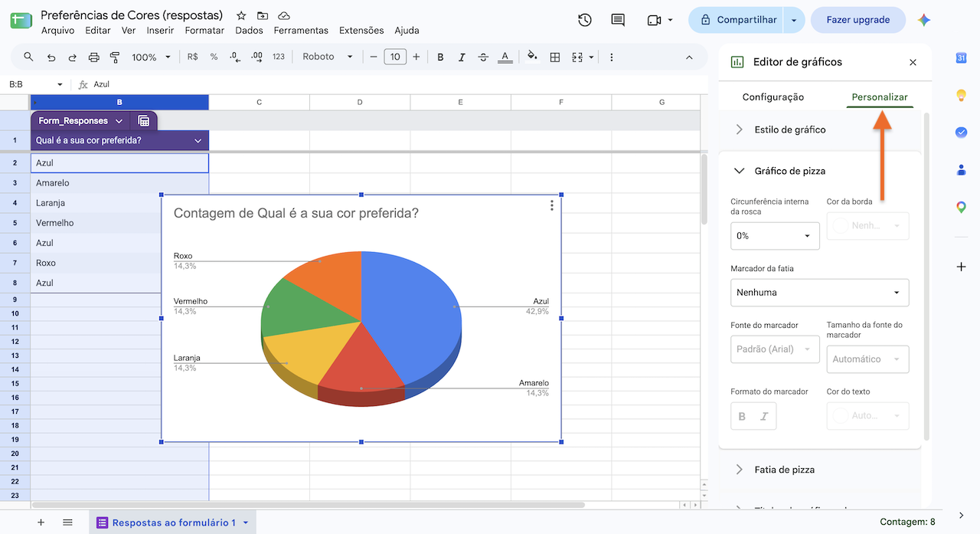The height and width of the screenshot is (534, 980).
Task: Open the all sheets list icon
Action: (67, 523)
